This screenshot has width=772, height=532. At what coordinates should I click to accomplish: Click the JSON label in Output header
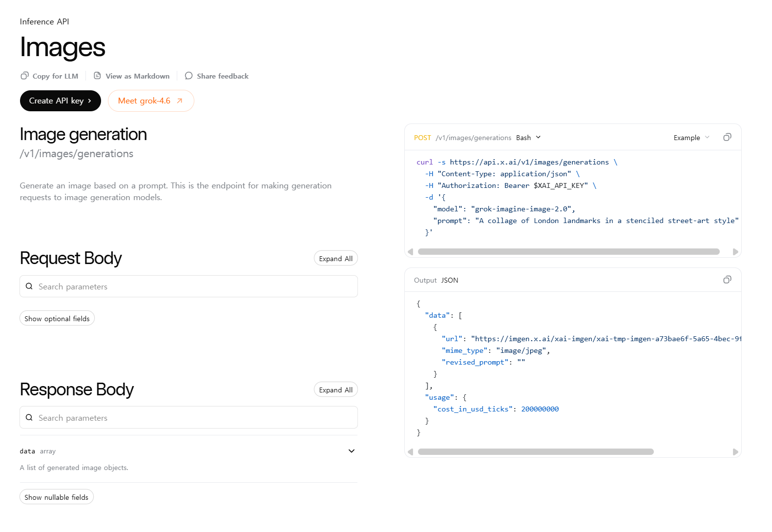(450, 280)
